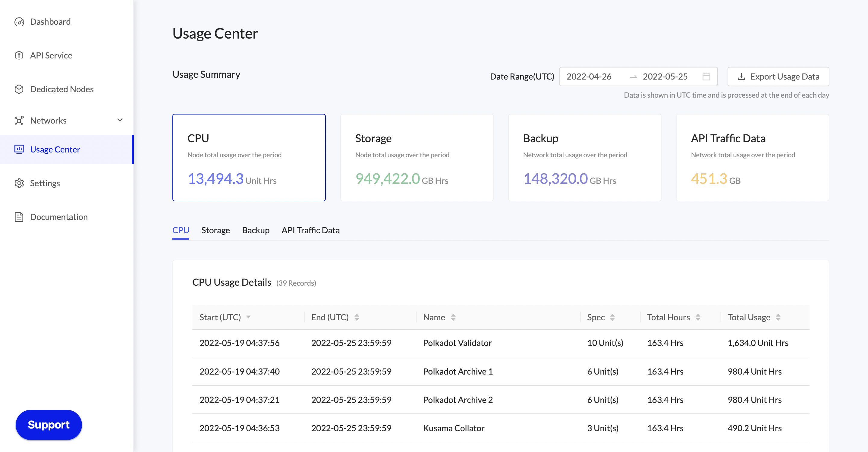Screen dimensions: 868x452
Task: Click the Documentation page icon
Action: (x=19, y=217)
